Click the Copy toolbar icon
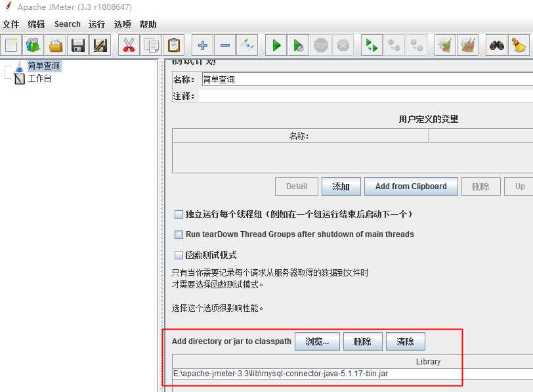 tap(152, 45)
